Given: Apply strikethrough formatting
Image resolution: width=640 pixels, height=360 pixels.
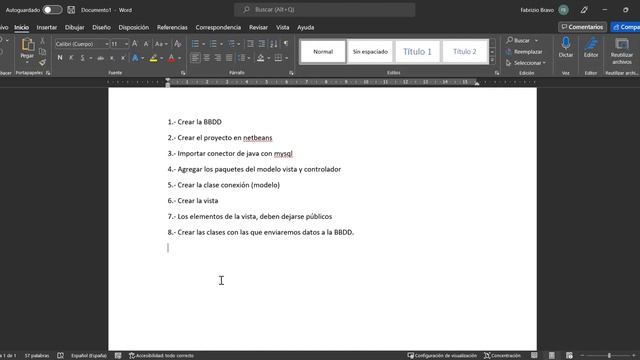Looking at the screenshot, I should (100, 58).
